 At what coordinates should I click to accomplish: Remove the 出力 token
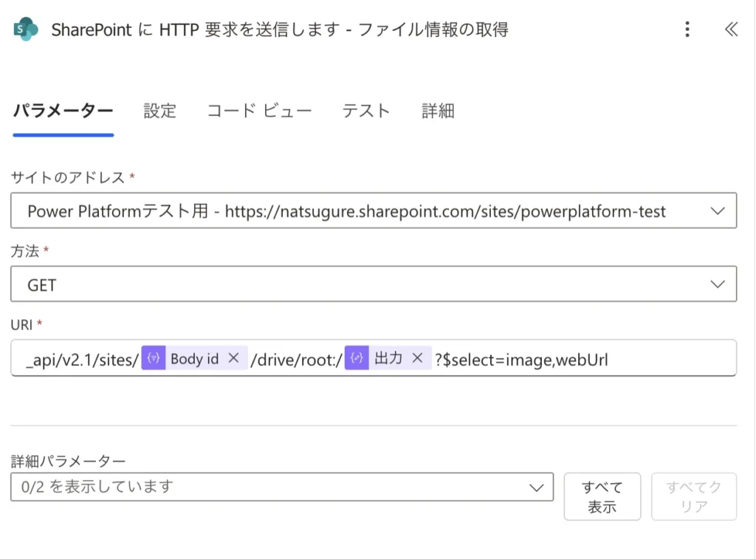point(418,358)
